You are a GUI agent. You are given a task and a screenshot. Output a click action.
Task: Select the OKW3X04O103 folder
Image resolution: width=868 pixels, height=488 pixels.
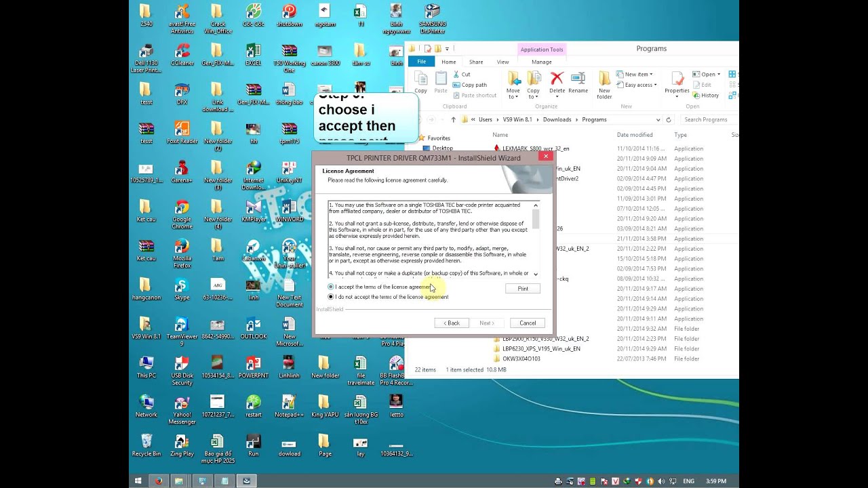pyautogui.click(x=521, y=359)
